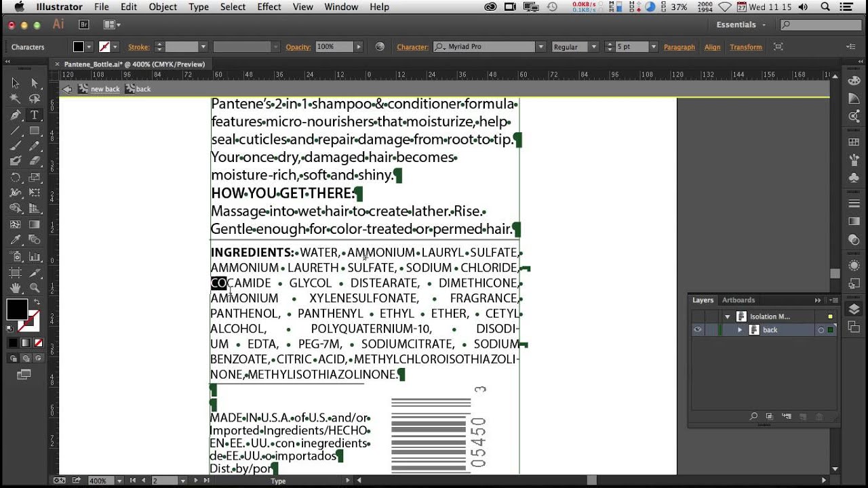
Task: Open the File menu
Action: tap(102, 7)
